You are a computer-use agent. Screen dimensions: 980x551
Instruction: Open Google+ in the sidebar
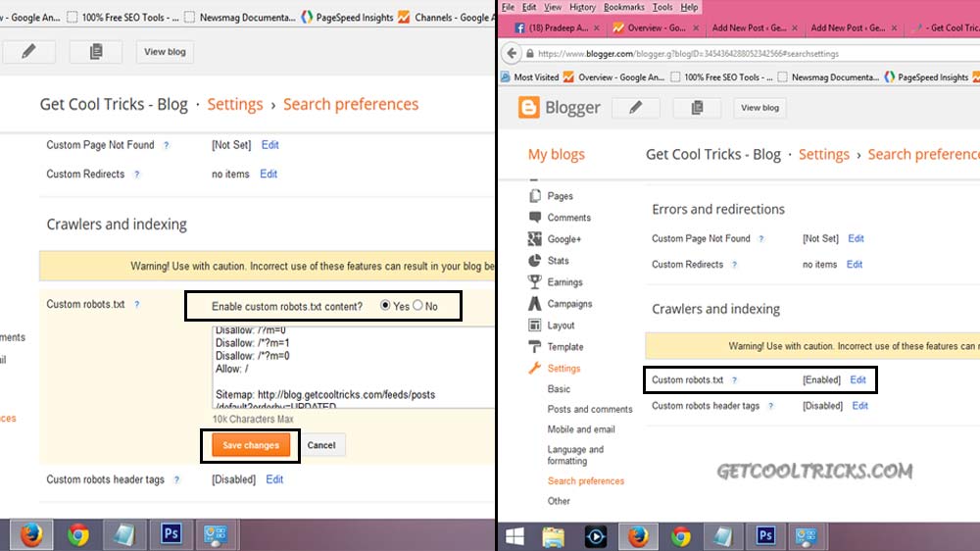click(x=563, y=239)
